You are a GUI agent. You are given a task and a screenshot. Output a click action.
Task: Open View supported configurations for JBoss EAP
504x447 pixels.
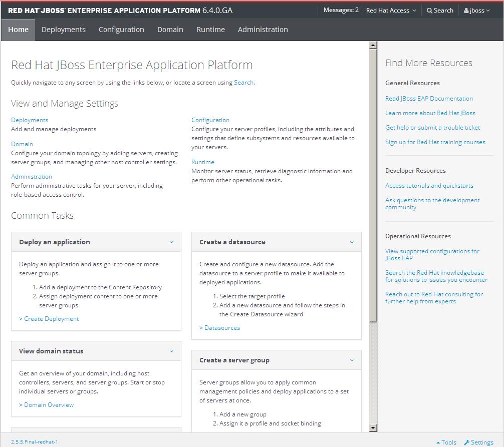tap(432, 255)
